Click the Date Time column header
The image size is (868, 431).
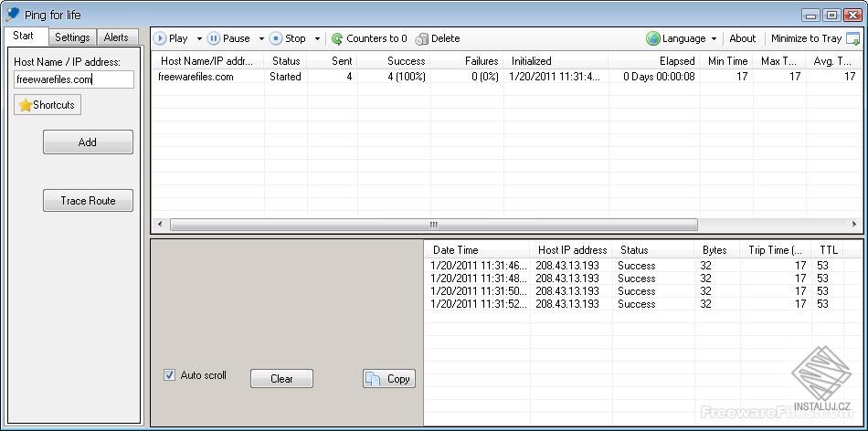pos(477,250)
